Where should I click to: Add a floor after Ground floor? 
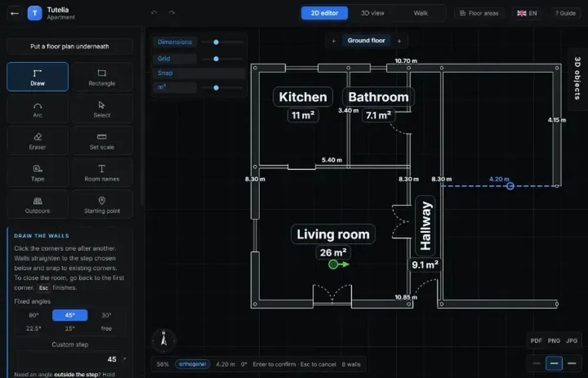click(x=399, y=41)
